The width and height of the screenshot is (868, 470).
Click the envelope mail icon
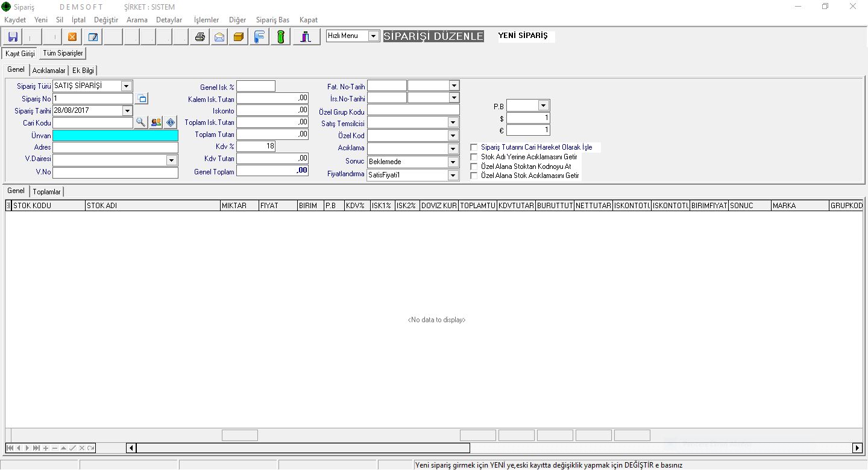[x=219, y=37]
